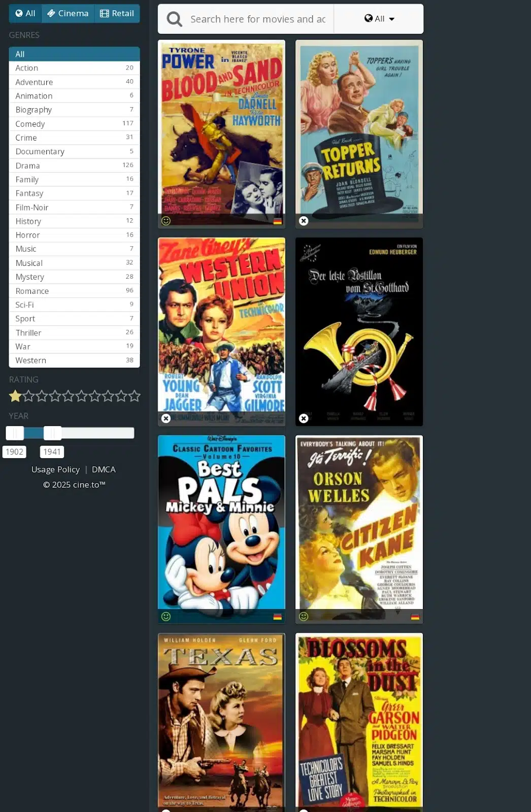Switch to the Cinema tab

68,13
